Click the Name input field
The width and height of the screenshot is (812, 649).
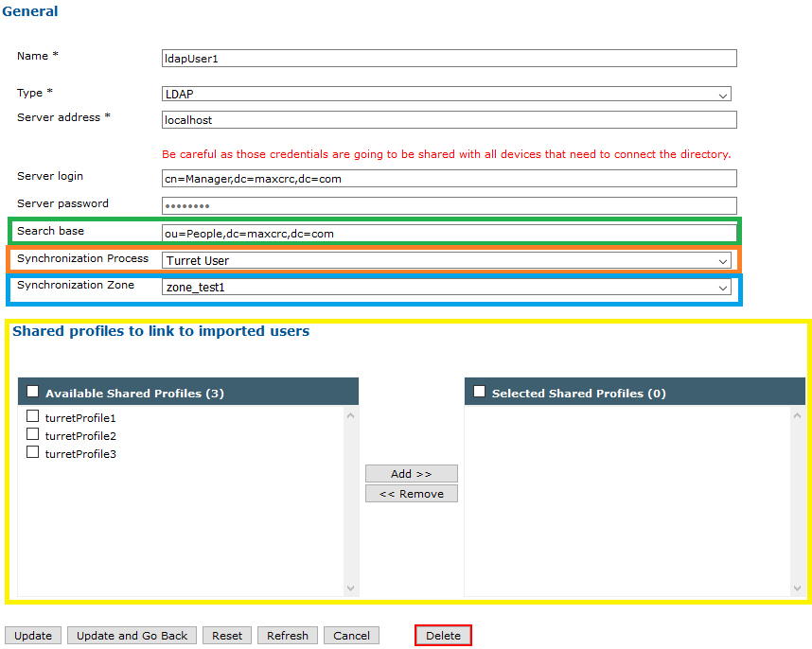449,59
